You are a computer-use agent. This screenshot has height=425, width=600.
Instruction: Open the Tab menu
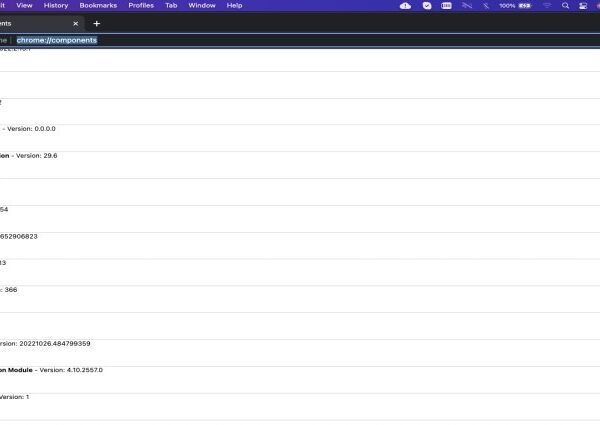(x=171, y=6)
